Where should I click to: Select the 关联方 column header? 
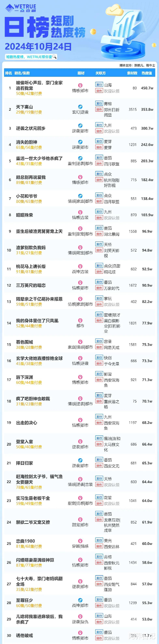(x=100, y=73)
